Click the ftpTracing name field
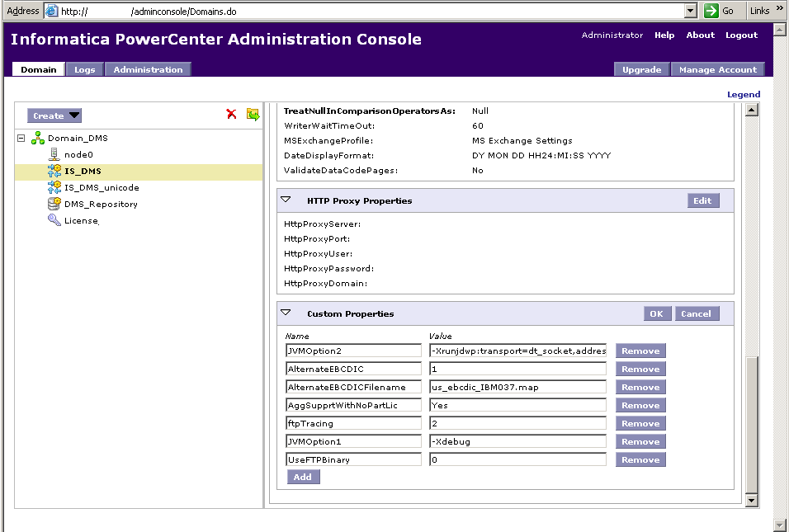 pyautogui.click(x=353, y=423)
